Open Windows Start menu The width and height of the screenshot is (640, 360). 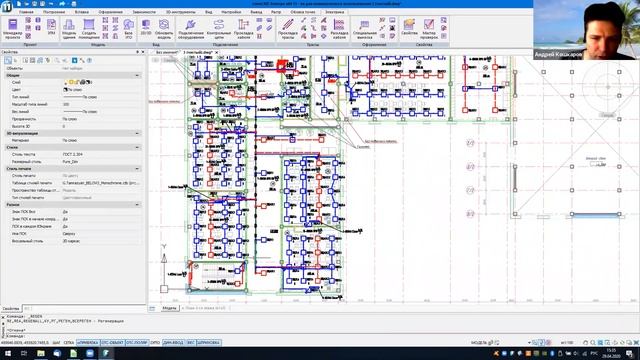click(7, 353)
